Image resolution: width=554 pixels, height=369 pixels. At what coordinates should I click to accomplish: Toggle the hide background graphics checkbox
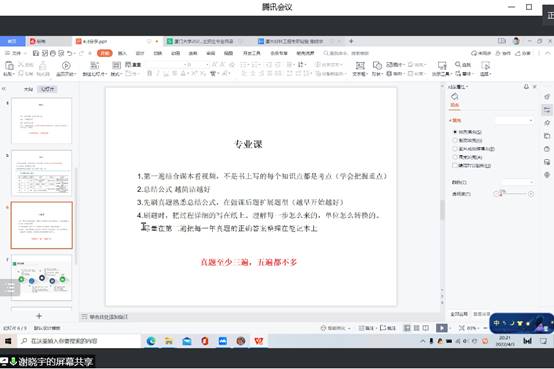(455, 165)
